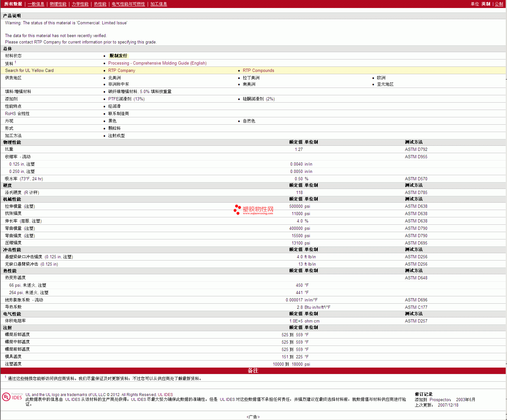Image resolution: width=507 pixels, height=420 pixels.
Task: Open UL IDES link after All Rights Reserved
Action: (x=165, y=395)
